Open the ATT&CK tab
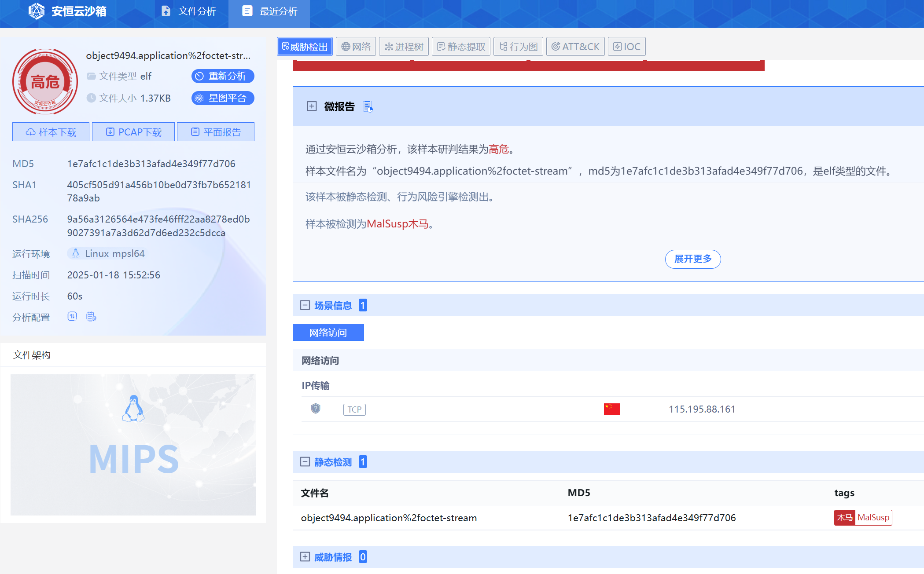Image resolution: width=924 pixels, height=574 pixels. [575, 47]
